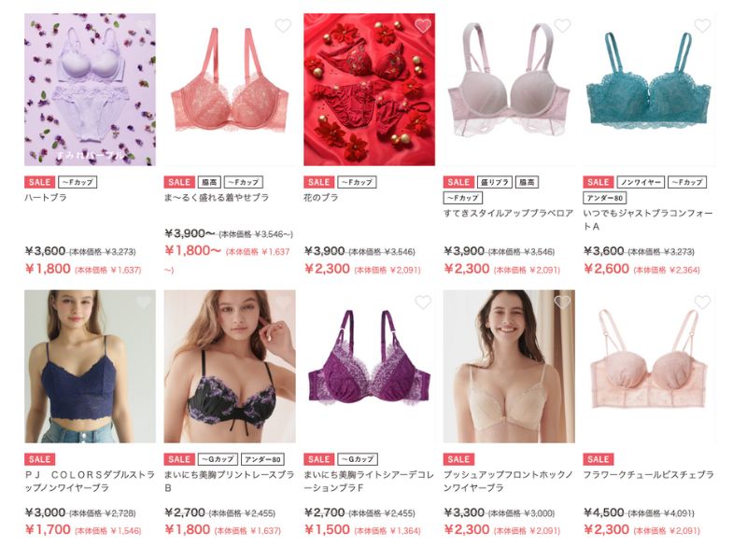Screen dimensions: 747x560
Task: Click アンダー80 tag under print lace bra
Action: pos(263,459)
